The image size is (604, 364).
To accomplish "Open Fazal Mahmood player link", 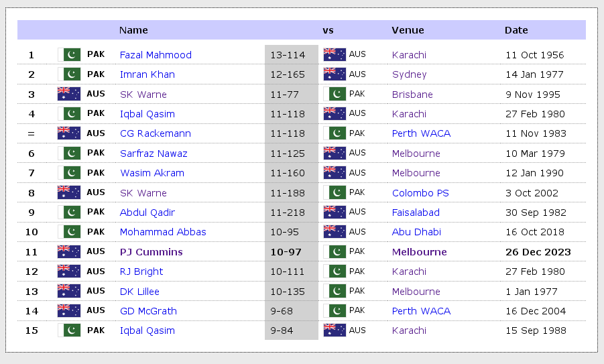I will tap(156, 55).
